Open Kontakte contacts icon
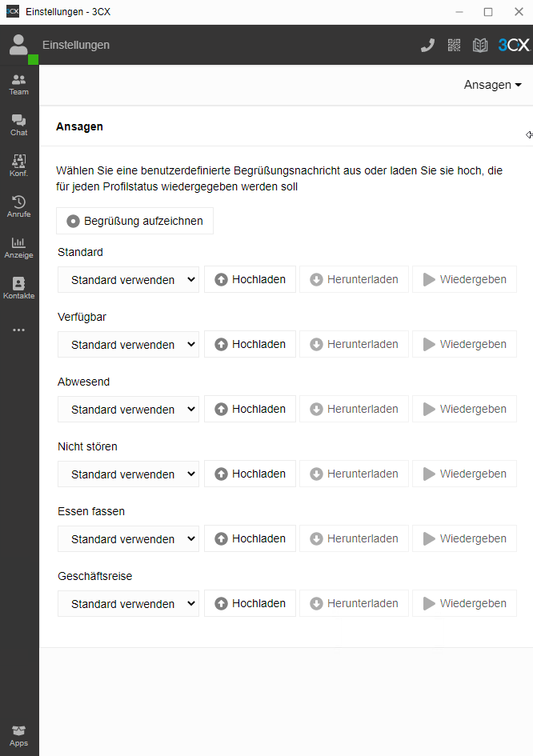 (x=18, y=287)
